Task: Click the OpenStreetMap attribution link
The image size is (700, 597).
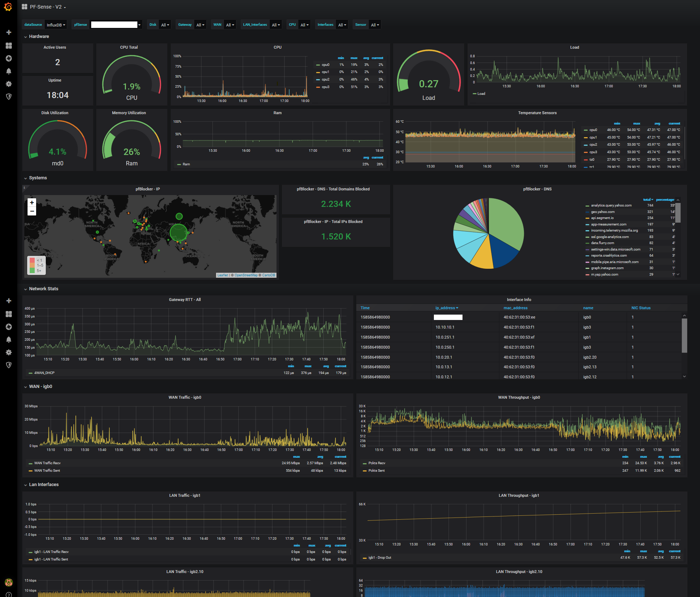Action: [x=246, y=275]
